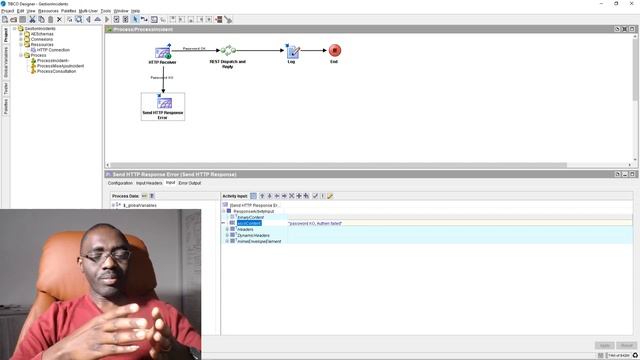This screenshot has height=360, width=640.
Task: Click the checkmark validate icon in Activity Input
Action: (315, 196)
